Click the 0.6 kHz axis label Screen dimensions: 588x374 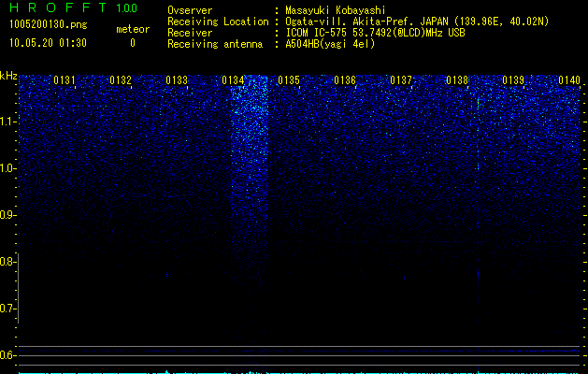click(x=7, y=355)
